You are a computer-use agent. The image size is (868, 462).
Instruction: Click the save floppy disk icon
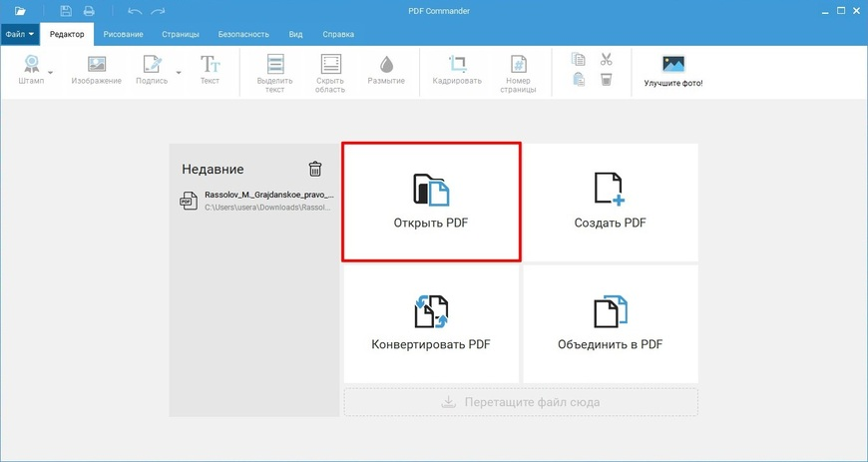(x=66, y=11)
